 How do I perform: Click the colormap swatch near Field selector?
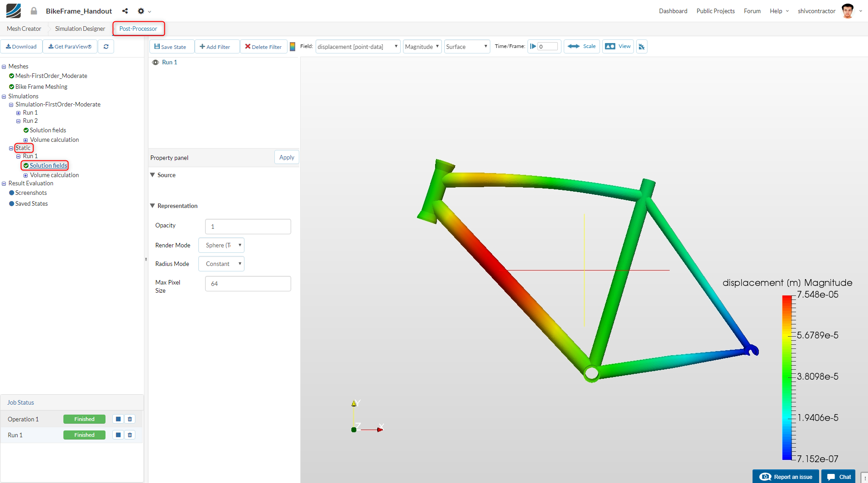point(293,46)
